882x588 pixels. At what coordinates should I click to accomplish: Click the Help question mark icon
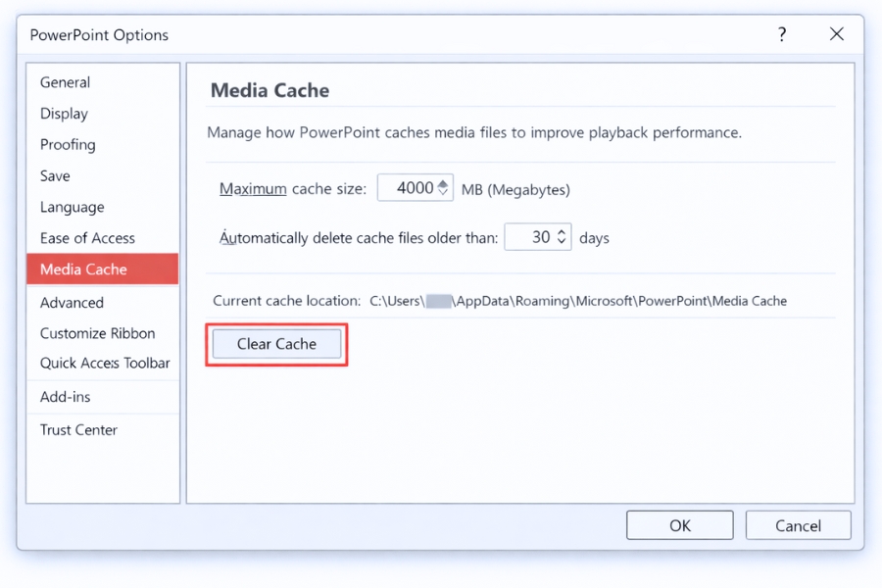(x=782, y=35)
